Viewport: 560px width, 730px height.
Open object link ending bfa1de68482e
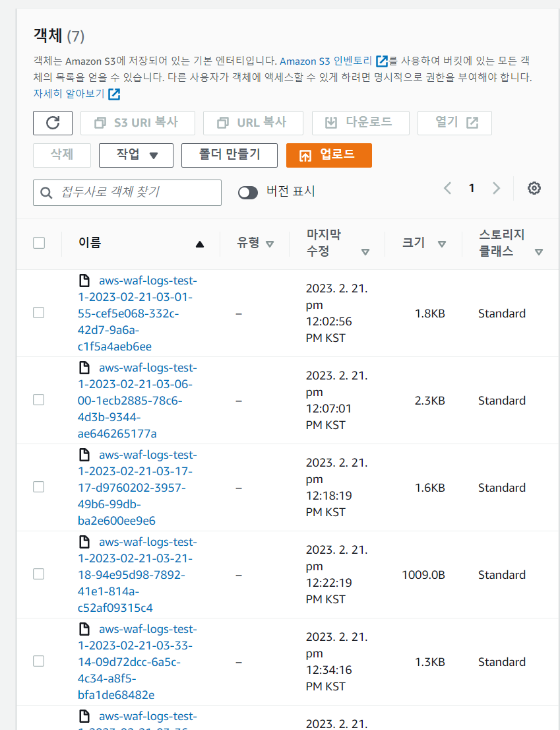(x=137, y=662)
